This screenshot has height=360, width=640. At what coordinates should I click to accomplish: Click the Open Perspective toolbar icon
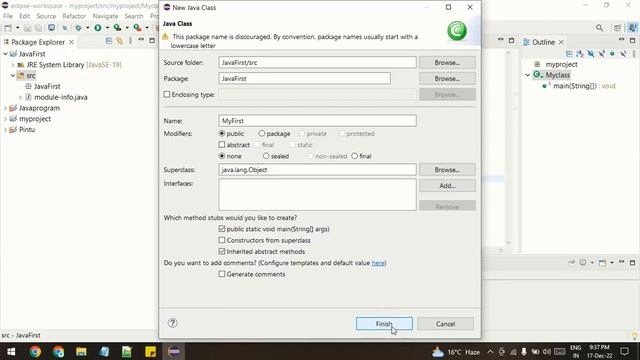point(618,28)
